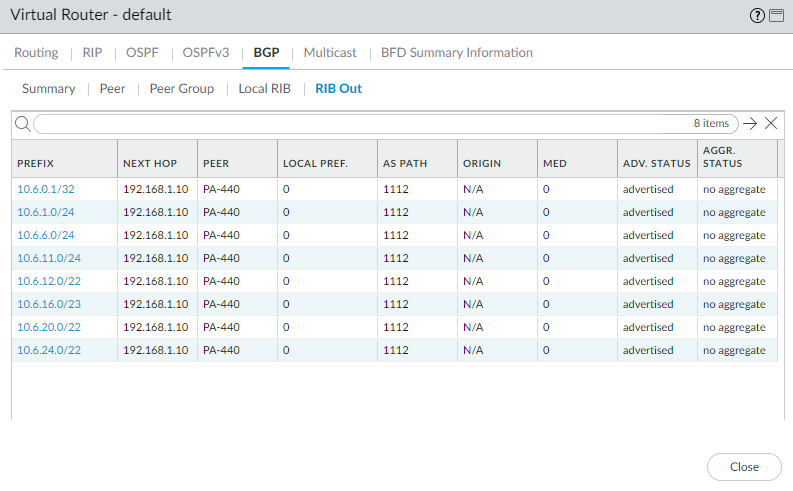Open the OSPFv3 tab
793x491 pixels.
tap(206, 52)
